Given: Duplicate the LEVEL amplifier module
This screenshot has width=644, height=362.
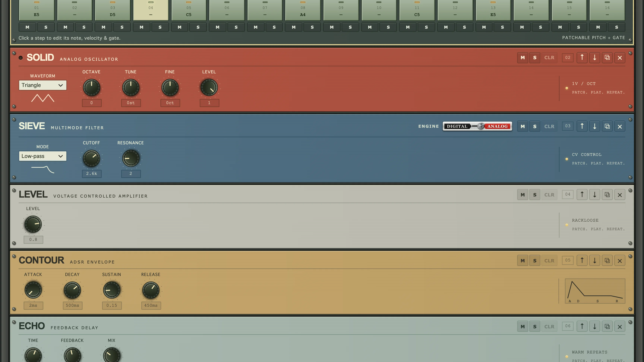Looking at the screenshot, I should (x=607, y=195).
